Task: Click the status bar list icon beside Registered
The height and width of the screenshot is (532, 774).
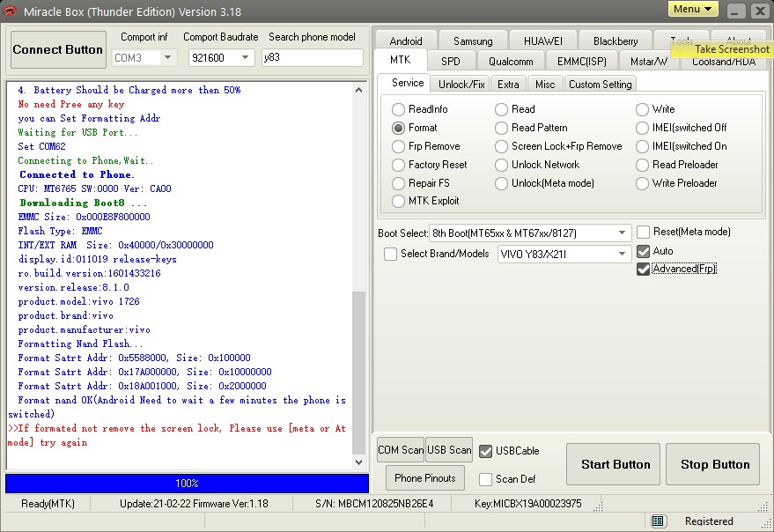Action: click(x=658, y=521)
